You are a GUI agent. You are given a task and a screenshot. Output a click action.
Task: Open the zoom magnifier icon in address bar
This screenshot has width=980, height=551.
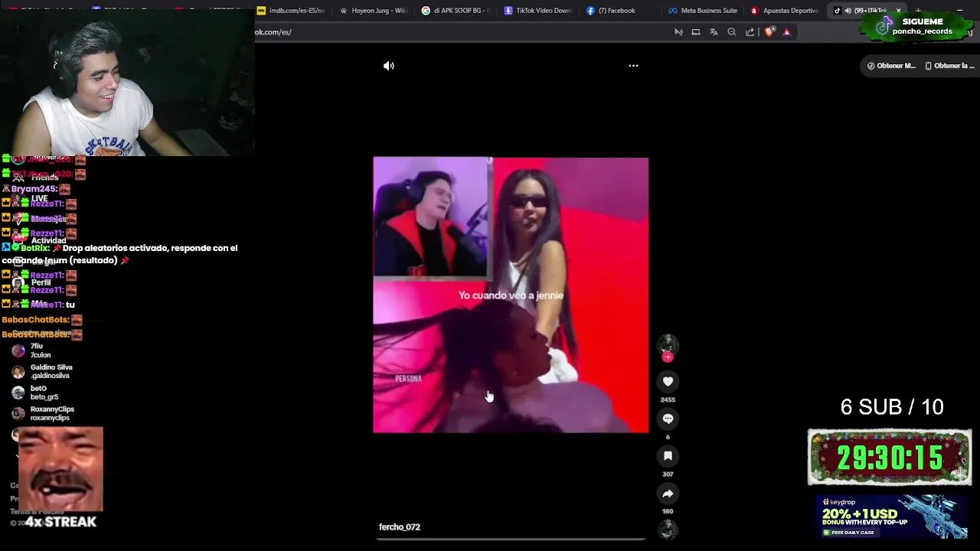point(732,32)
